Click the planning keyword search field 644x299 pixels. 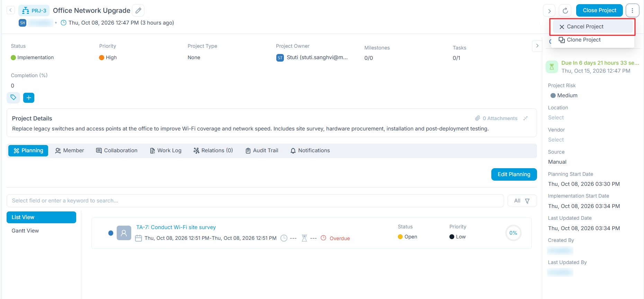(255, 201)
